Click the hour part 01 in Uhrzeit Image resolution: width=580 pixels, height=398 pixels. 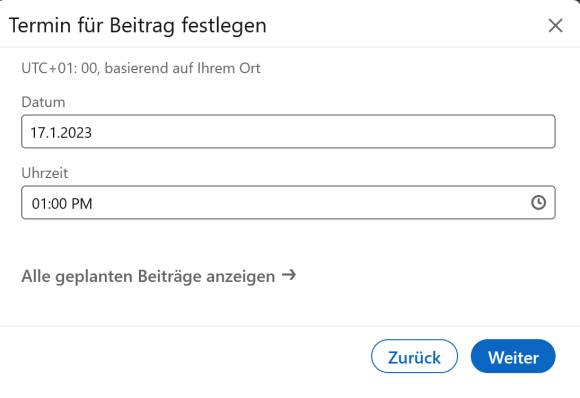[x=39, y=204]
